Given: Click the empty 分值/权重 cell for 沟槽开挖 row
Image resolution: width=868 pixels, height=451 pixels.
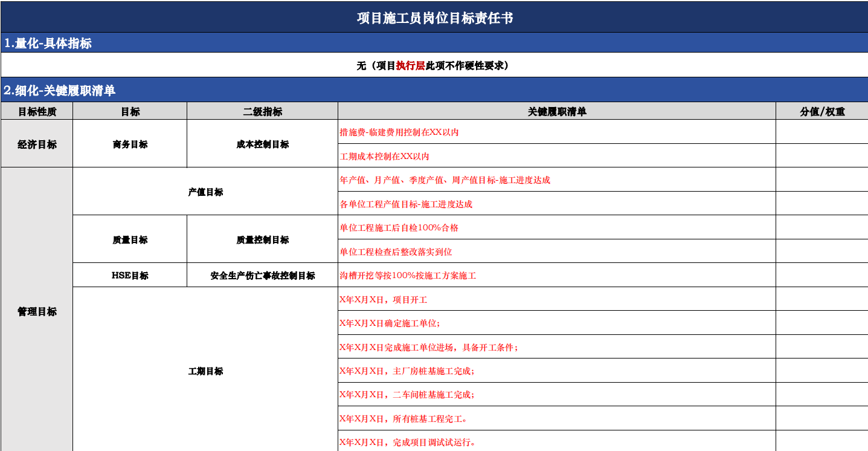Looking at the screenshot, I should tap(822, 275).
